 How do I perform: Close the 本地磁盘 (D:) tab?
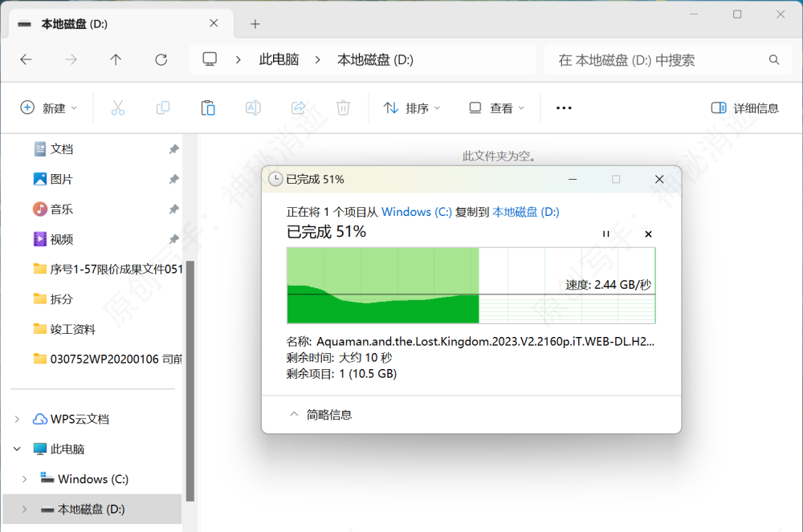tap(214, 23)
